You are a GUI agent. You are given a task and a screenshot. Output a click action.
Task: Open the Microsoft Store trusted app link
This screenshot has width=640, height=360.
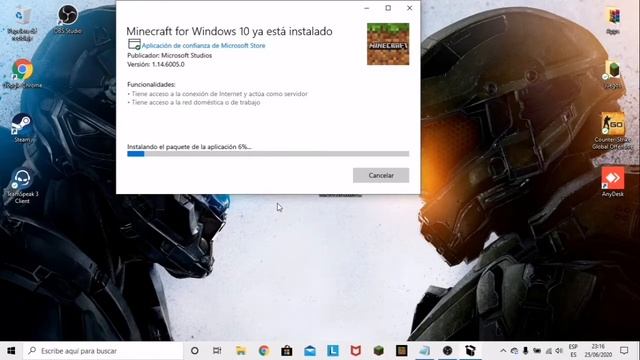(x=203, y=46)
